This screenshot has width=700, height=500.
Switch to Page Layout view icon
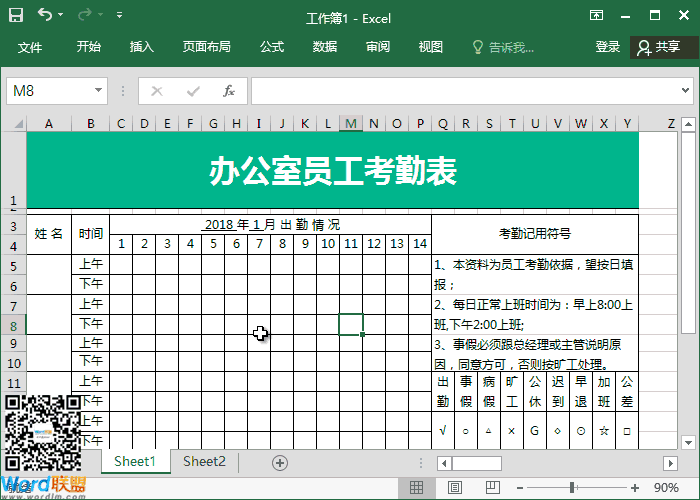click(454, 488)
